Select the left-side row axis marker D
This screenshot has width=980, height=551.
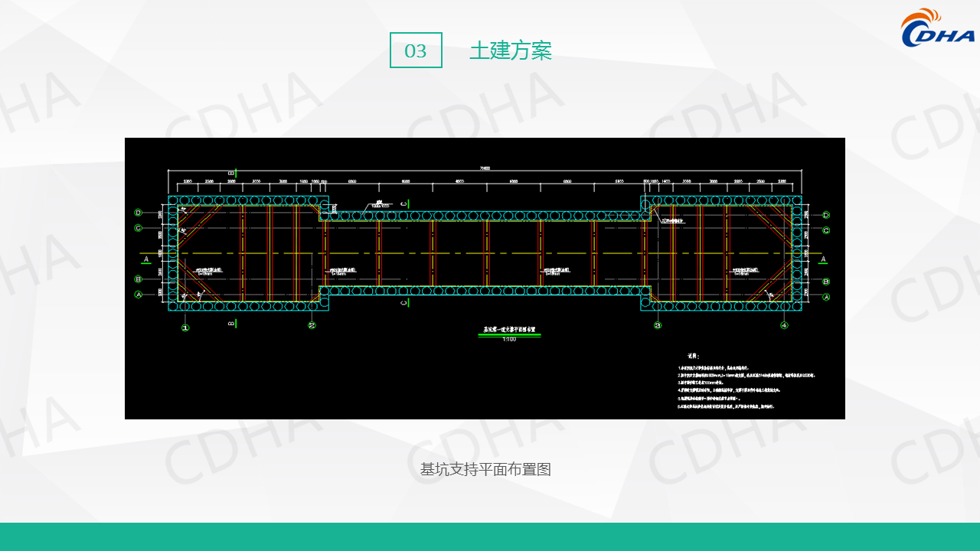tap(139, 213)
